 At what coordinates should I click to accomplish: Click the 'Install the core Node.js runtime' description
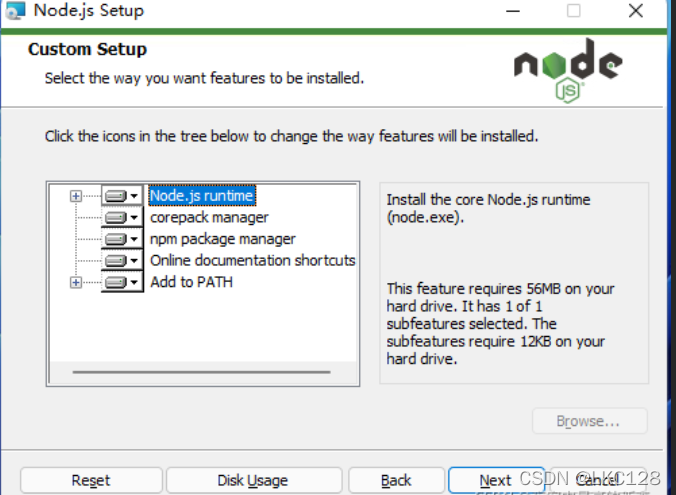point(488,208)
